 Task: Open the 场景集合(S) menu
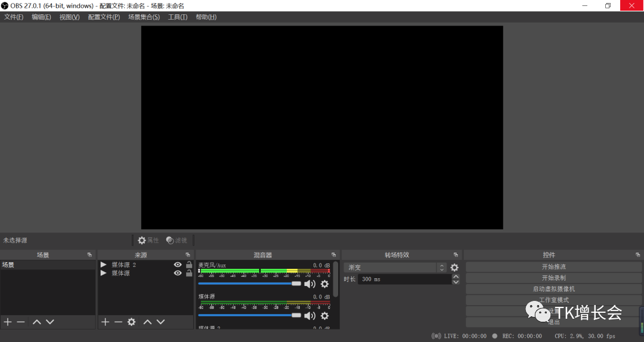pyautogui.click(x=144, y=17)
